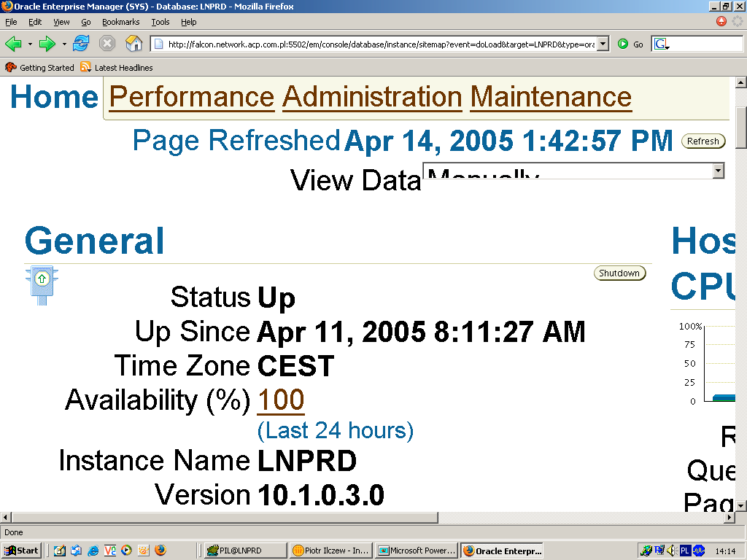Open the View menu
747x560 pixels.
(x=61, y=22)
